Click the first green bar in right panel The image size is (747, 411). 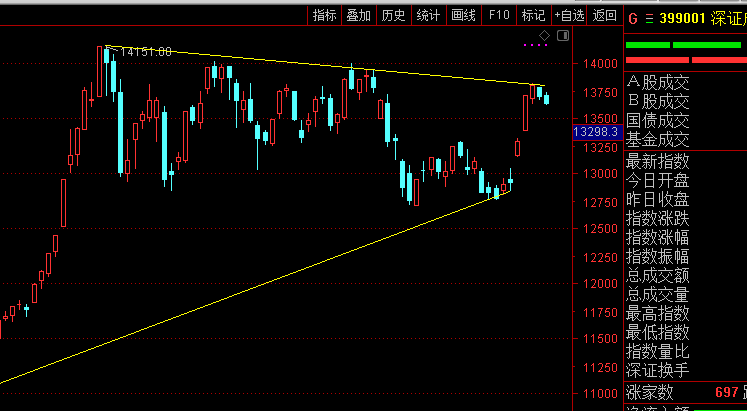(647, 45)
